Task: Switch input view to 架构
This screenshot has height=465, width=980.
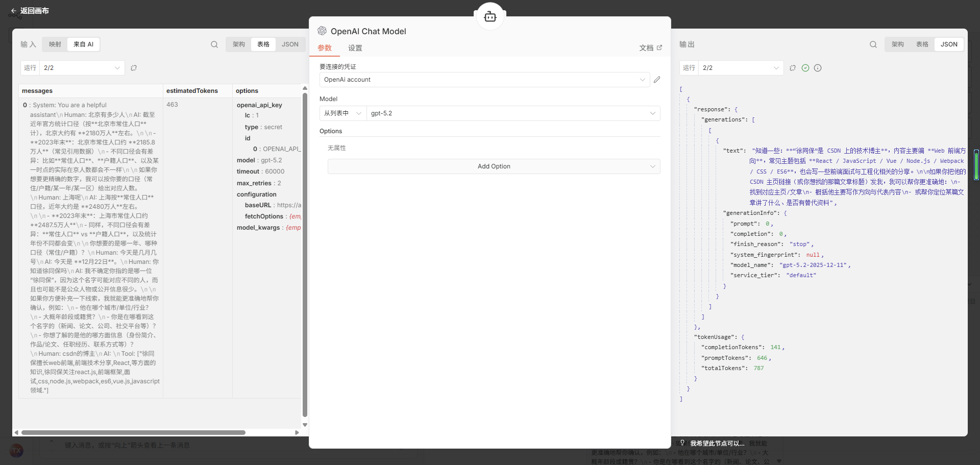Action: click(x=239, y=44)
